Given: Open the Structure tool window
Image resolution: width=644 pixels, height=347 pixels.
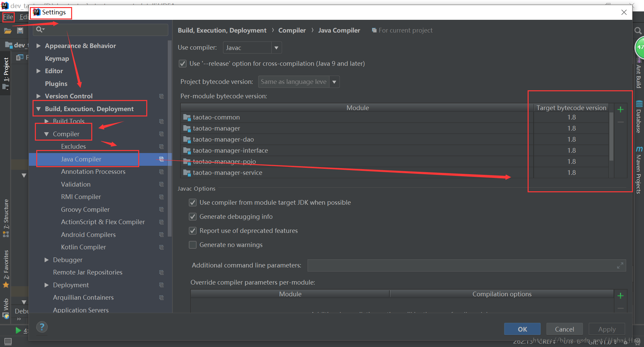Looking at the screenshot, I should [6, 218].
